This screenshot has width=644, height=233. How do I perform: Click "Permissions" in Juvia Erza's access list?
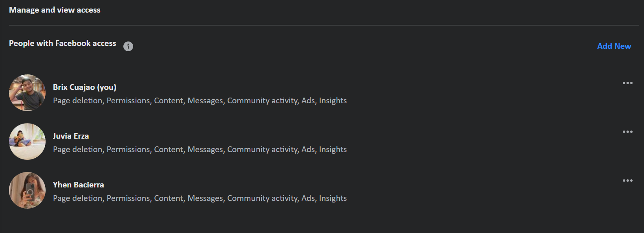(x=128, y=149)
